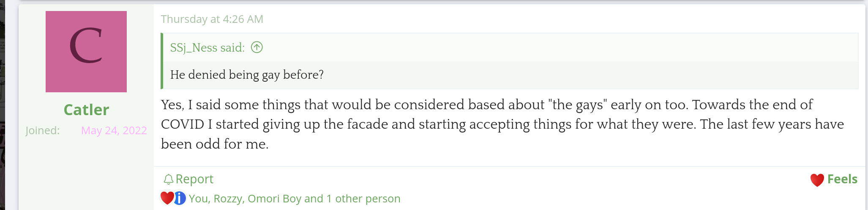This screenshot has height=210, width=868.
Task: Open the Catler username profile link
Action: tap(86, 110)
